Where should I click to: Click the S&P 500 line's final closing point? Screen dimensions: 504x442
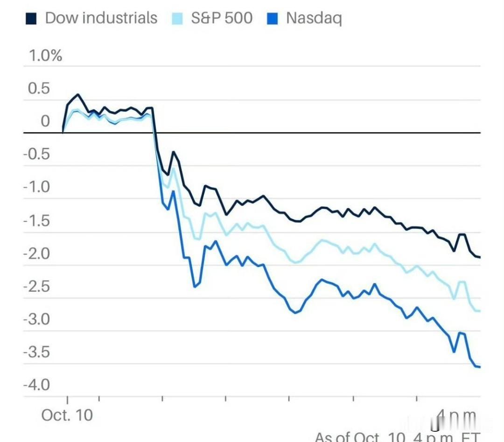coord(479,311)
